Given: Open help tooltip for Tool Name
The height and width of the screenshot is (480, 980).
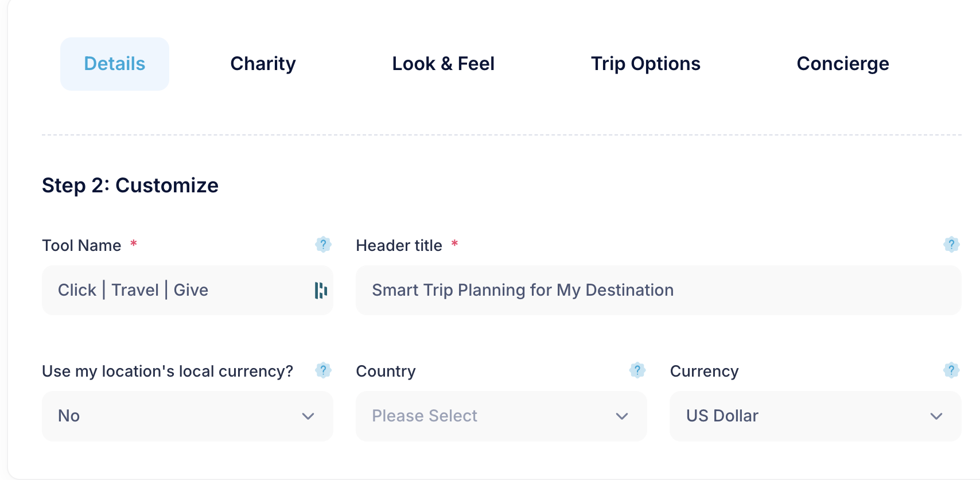Looking at the screenshot, I should tap(323, 245).
